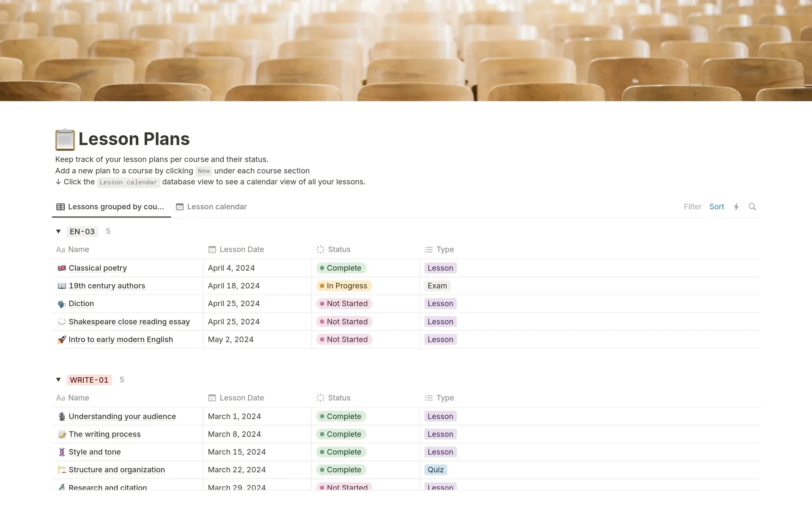The image size is (812, 507).
Task: Click the EN-03 course label
Action: pos(81,231)
